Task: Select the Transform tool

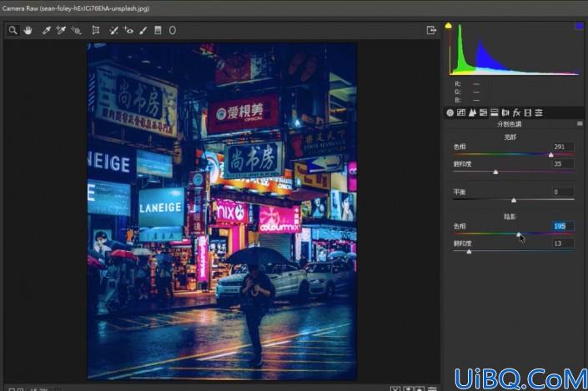Action: coord(96,30)
